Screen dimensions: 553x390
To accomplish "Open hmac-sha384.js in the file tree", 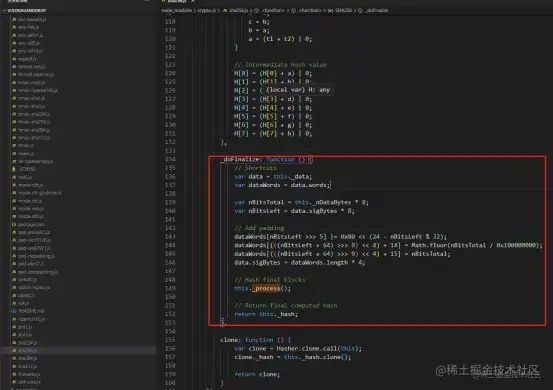I will click(x=34, y=130).
